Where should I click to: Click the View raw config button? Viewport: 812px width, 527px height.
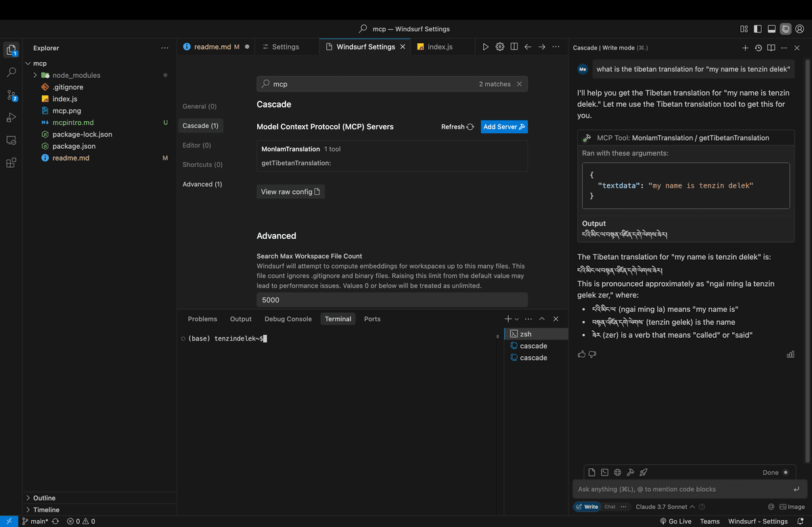291,192
